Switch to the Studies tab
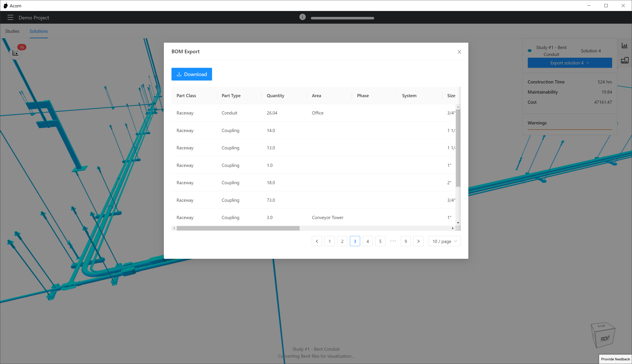This screenshot has width=632, height=364. pos(12,31)
